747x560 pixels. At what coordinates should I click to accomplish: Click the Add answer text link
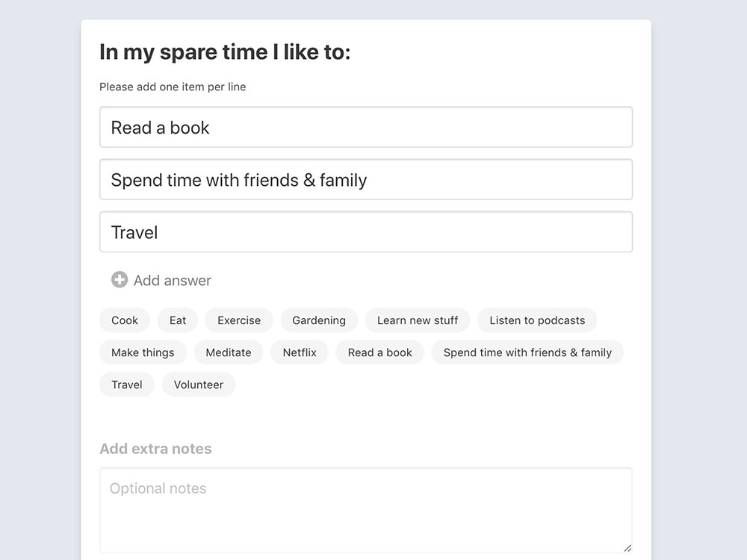coord(173,281)
